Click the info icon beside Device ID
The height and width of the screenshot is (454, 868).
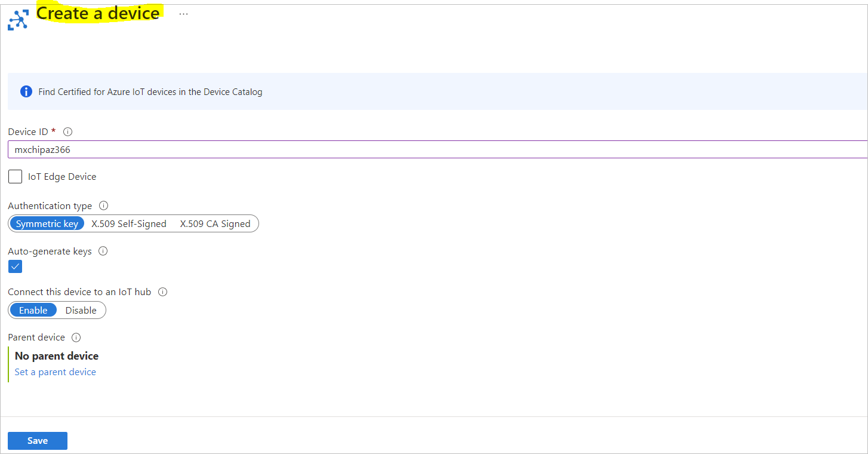(67, 131)
